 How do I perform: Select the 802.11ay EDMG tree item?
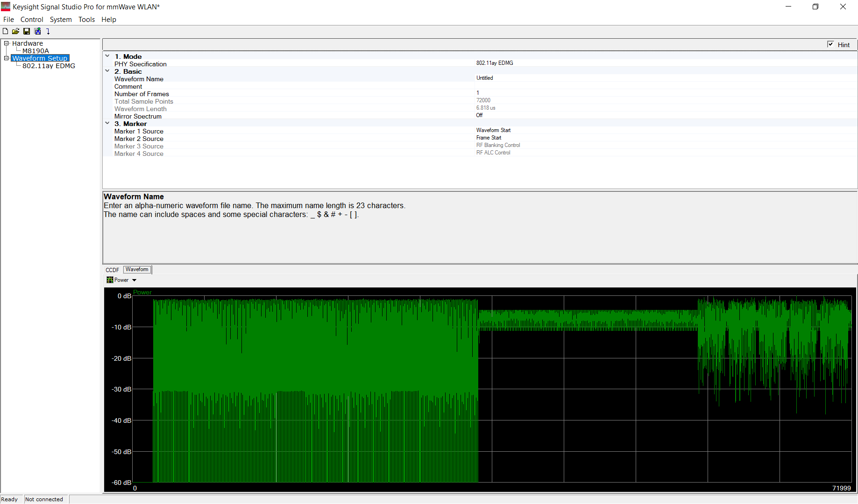[x=49, y=66]
